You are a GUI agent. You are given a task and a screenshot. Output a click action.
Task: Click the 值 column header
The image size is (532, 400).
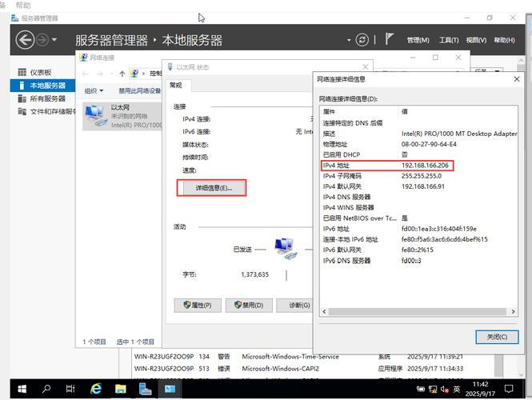(x=458, y=111)
